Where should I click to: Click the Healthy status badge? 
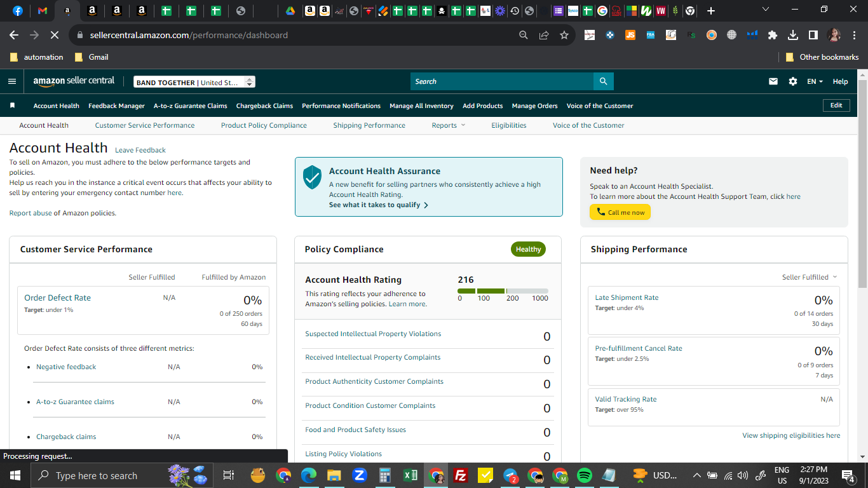coord(528,249)
